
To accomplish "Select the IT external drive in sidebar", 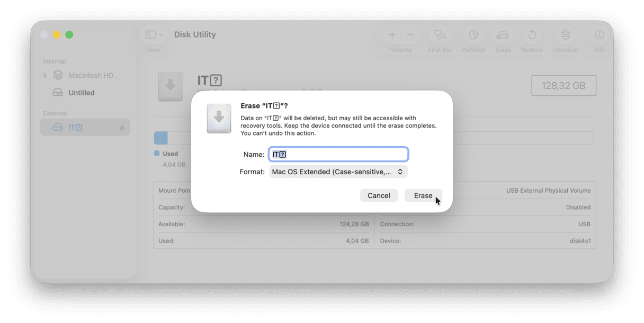I will [74, 127].
